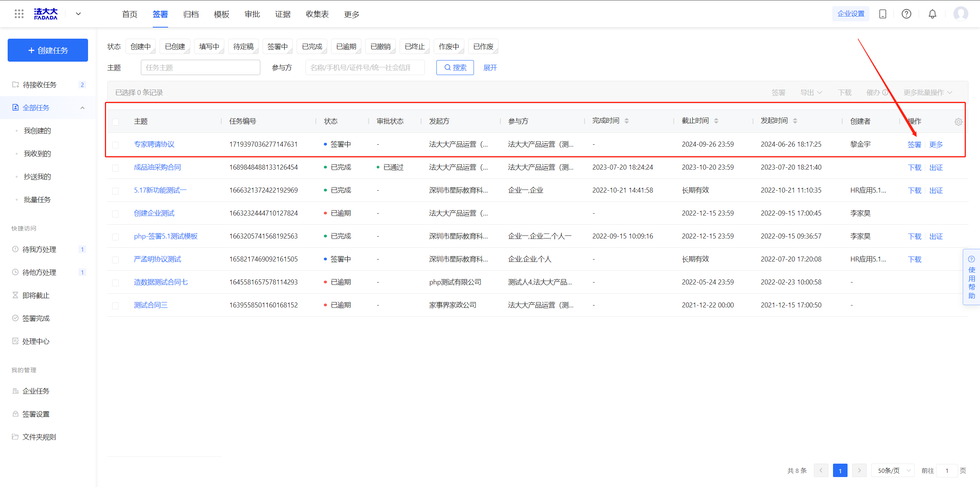Select 我创建的 in sidebar
The height and width of the screenshot is (487, 980).
pos(37,131)
